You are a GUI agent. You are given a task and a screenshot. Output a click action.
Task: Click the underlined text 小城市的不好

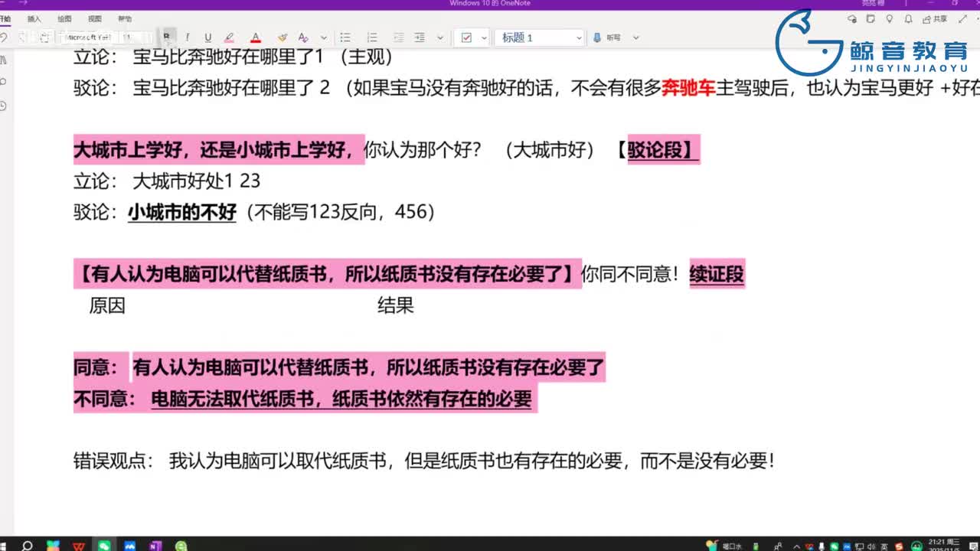(182, 212)
